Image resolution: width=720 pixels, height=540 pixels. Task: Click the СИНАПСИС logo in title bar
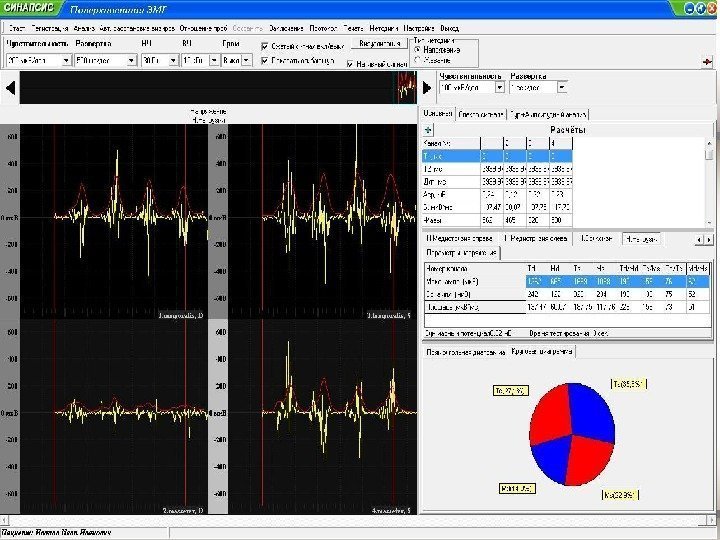coord(26,7)
